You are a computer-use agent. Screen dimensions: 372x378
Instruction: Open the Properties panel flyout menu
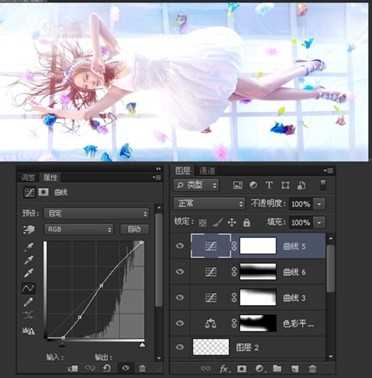157,178
